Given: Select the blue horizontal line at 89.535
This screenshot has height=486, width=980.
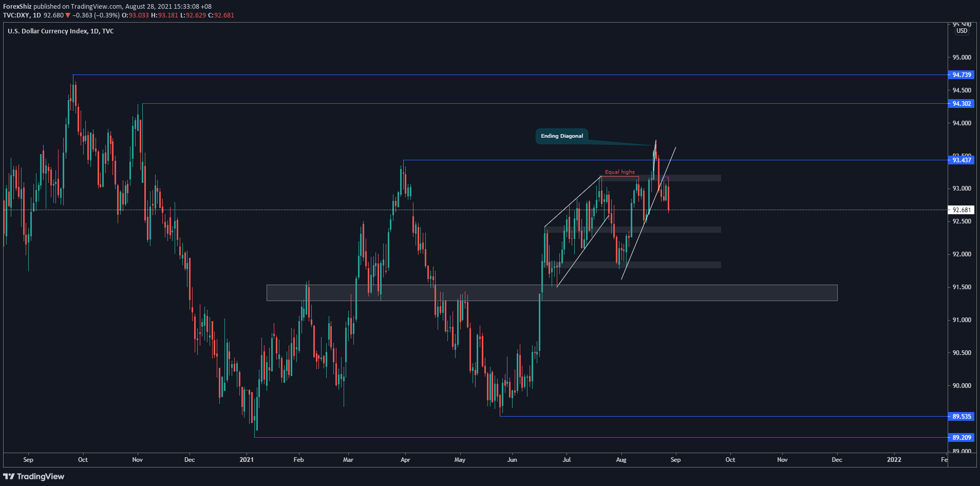Looking at the screenshot, I should (723, 416).
